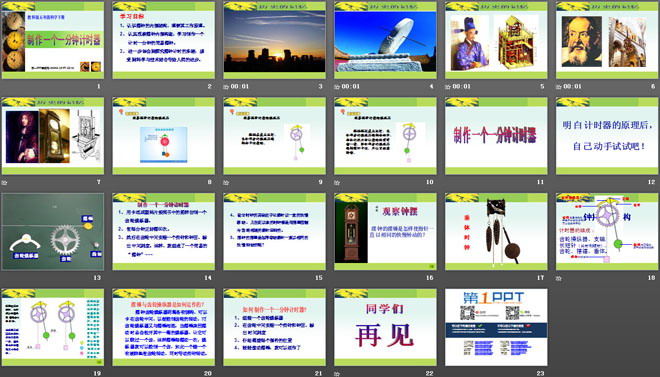Click slide number label 23
This screenshot has height=377, width=660.
pos(540,373)
